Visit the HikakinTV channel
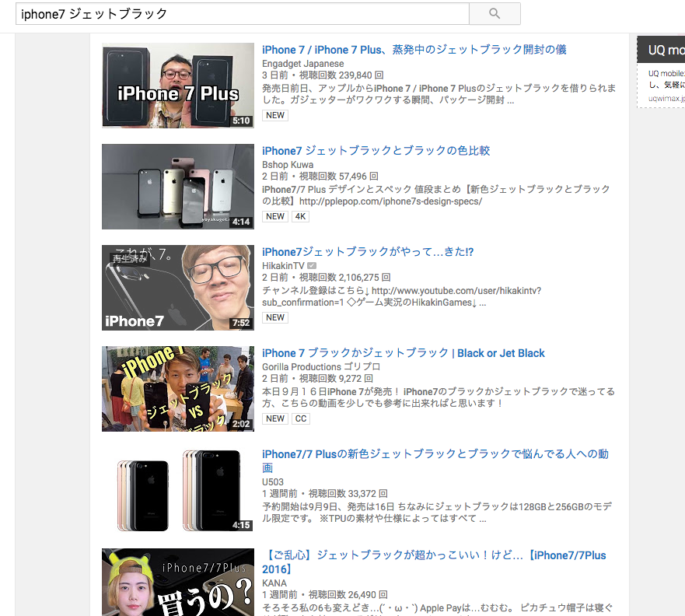 pos(283,266)
